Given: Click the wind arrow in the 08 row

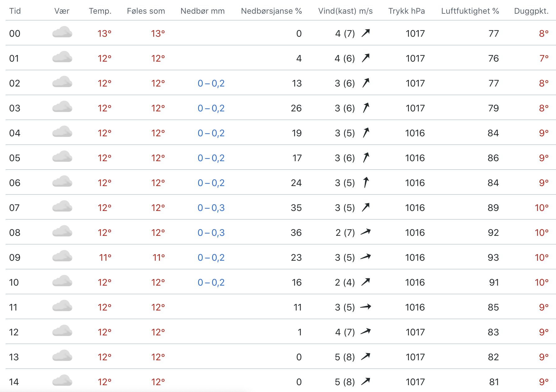Looking at the screenshot, I should tap(366, 232).
